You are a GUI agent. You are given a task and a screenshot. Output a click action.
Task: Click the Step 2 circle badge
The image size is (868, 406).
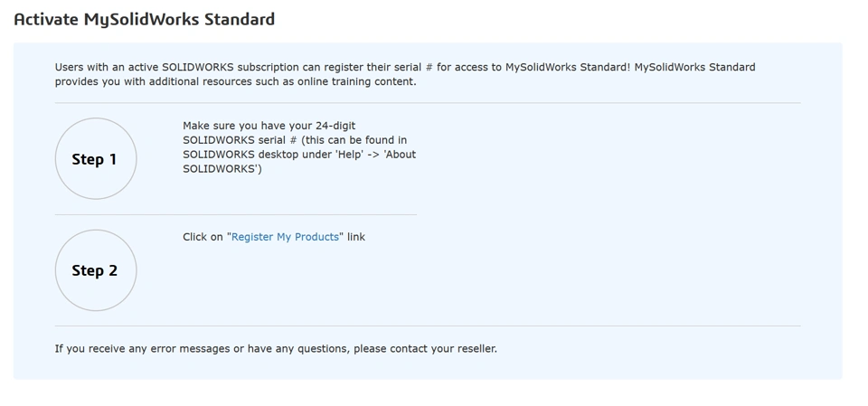[x=95, y=270]
